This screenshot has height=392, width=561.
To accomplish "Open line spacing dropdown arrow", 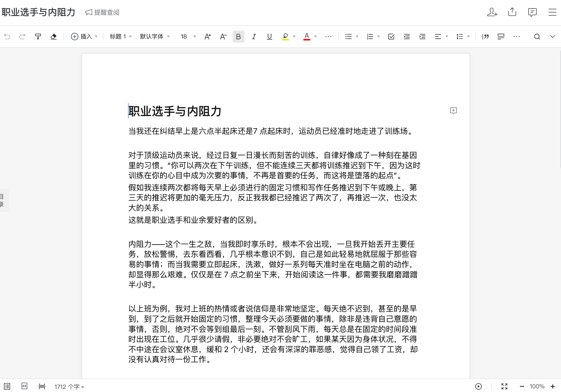I will (x=468, y=37).
